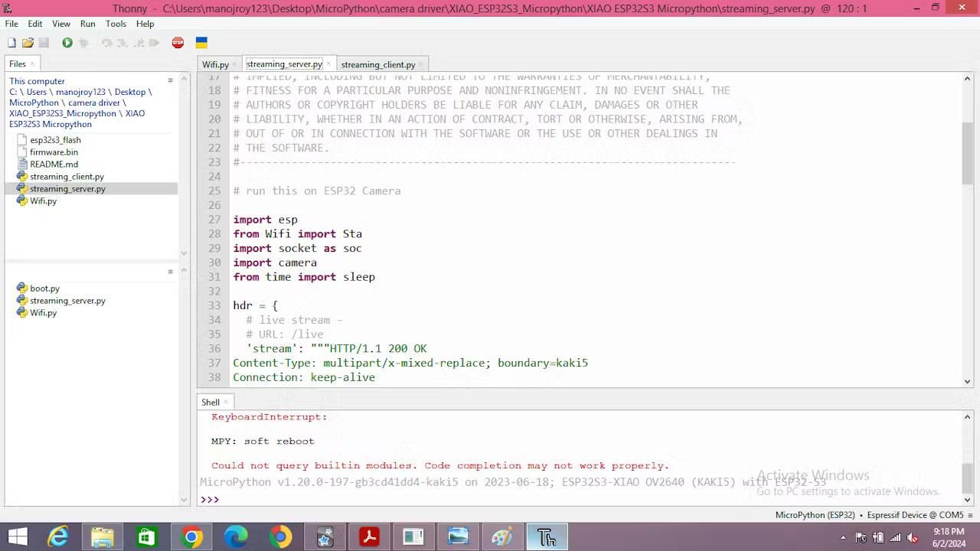
Task: Open the device files section menu
Action: click(170, 269)
